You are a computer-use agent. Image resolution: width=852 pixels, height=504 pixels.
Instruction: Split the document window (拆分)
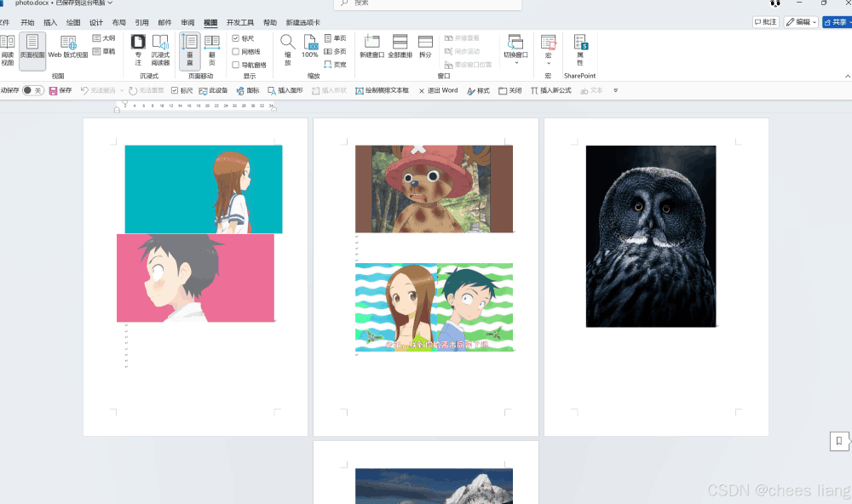tap(425, 49)
